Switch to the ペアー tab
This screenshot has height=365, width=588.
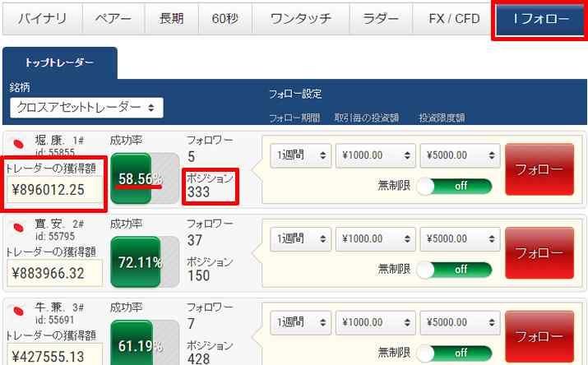tap(113, 19)
